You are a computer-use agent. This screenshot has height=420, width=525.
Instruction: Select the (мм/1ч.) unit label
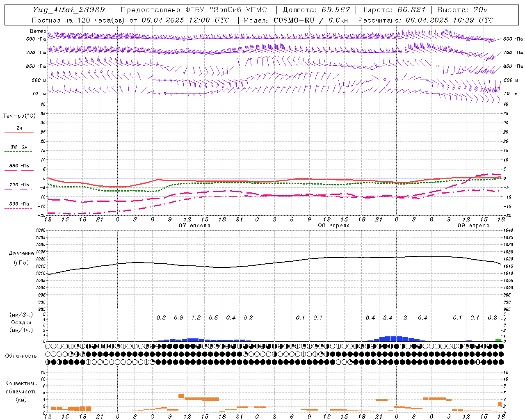coord(21,330)
